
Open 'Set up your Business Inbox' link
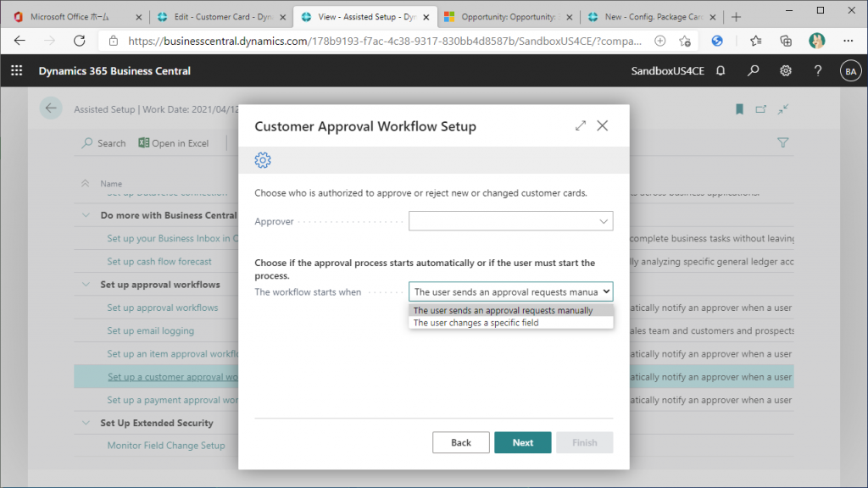point(173,238)
